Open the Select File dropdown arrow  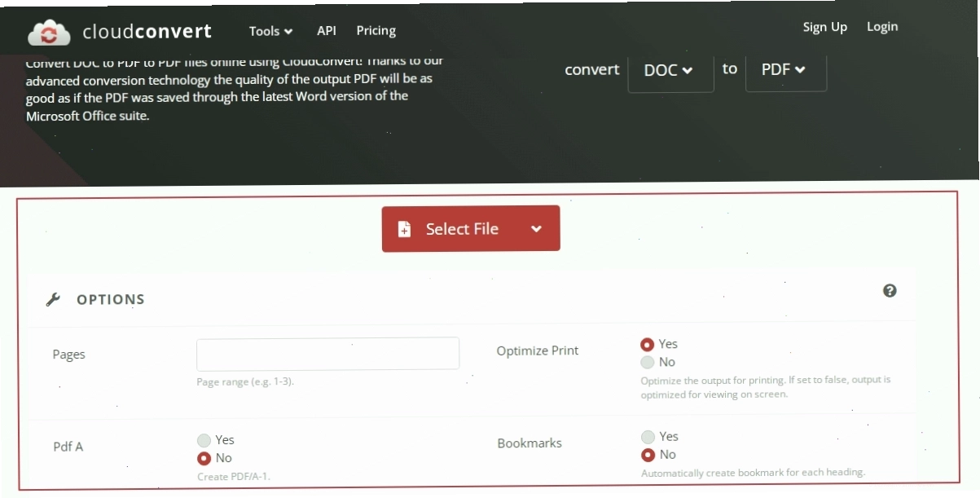536,229
